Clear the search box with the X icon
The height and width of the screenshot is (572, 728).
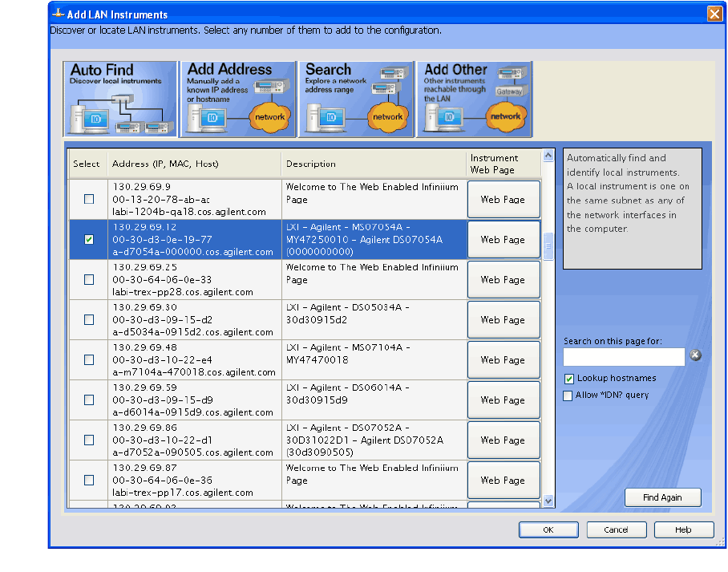click(695, 355)
